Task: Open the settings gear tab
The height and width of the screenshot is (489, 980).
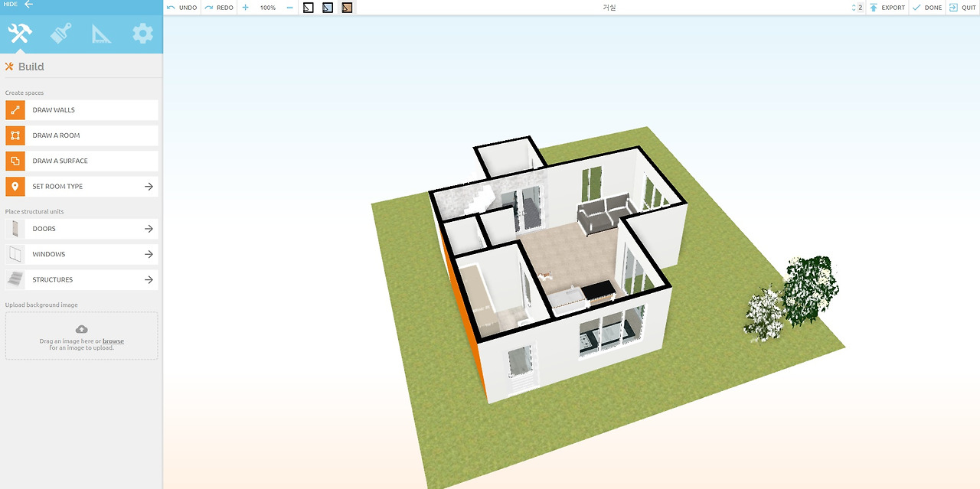Action: tap(142, 34)
